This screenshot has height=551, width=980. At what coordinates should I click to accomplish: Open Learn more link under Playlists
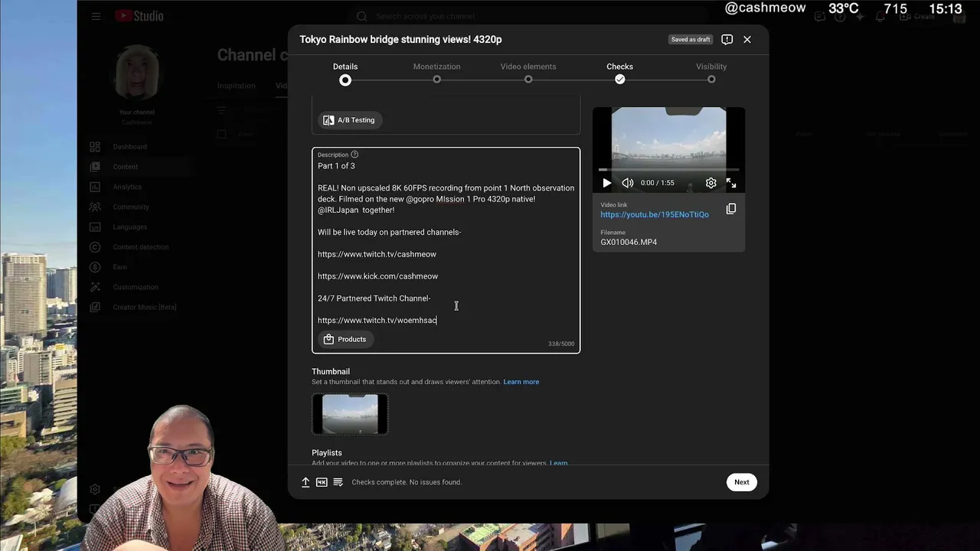[558, 463]
